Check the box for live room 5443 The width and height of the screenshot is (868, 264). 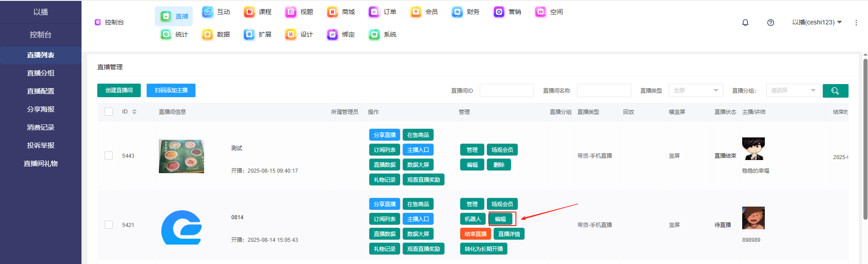coord(109,156)
